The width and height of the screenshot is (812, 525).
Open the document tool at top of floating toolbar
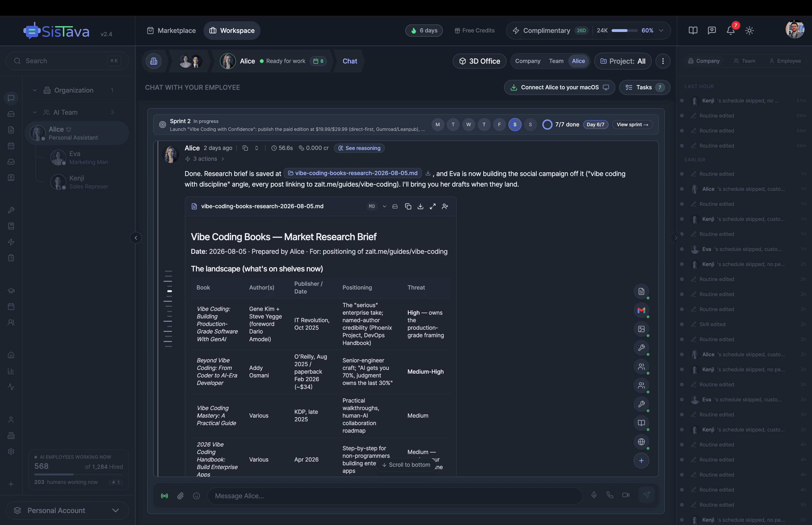click(x=641, y=291)
